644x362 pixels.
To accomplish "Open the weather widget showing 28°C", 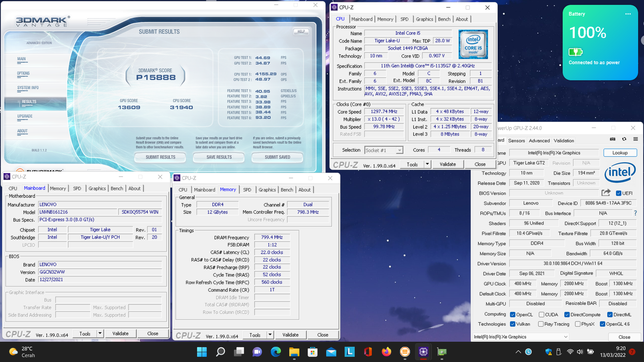I will pos(22,352).
